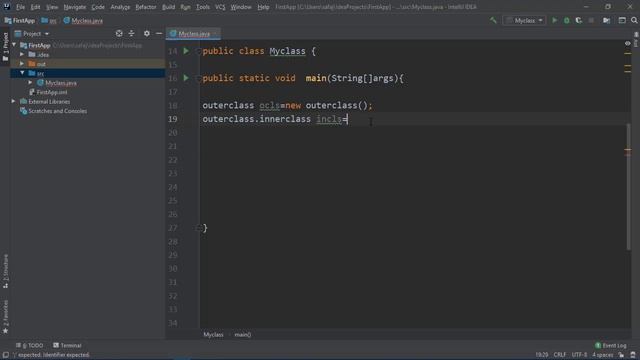Open the Structure side tool window
This screenshot has width=640, height=360.
[5, 271]
